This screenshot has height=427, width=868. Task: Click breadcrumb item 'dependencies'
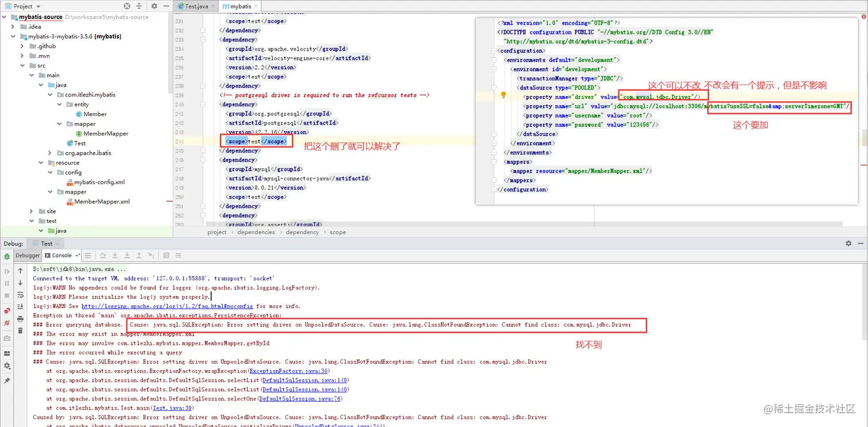pos(257,232)
